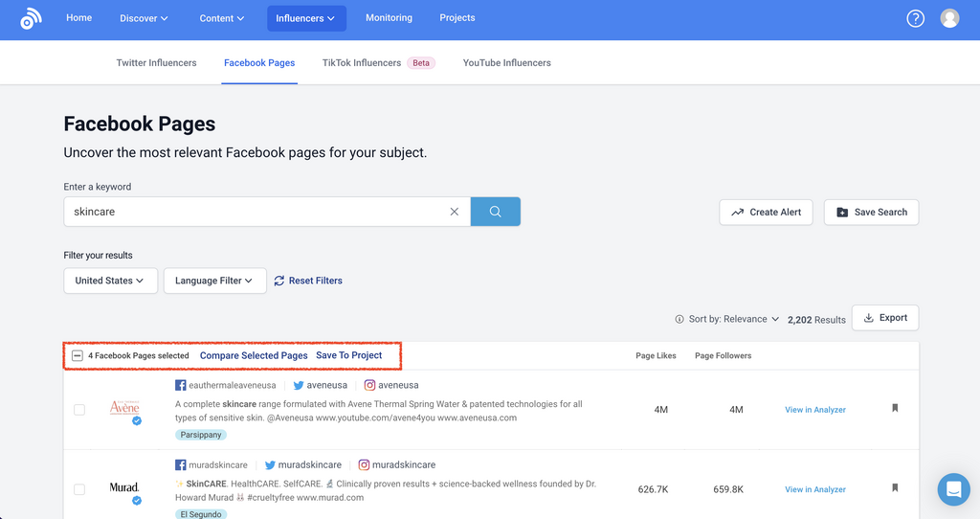
Task: Open the chat support bubble
Action: [953, 489]
